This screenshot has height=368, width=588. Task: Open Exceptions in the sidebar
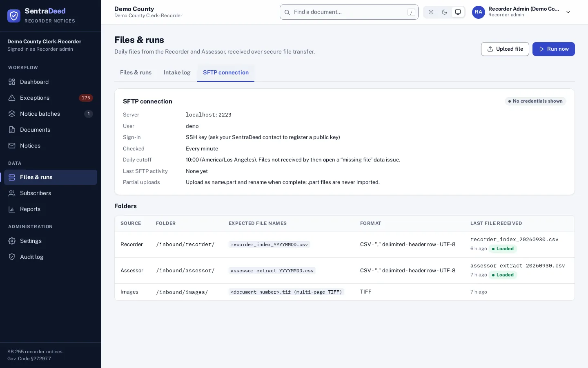[x=51, y=98]
